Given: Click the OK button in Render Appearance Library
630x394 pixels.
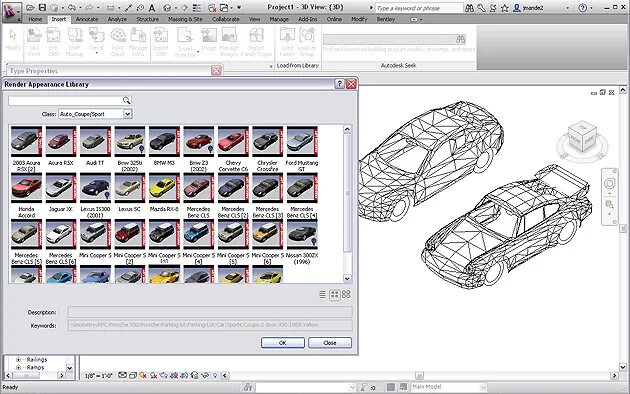Looking at the screenshot, I should (282, 343).
